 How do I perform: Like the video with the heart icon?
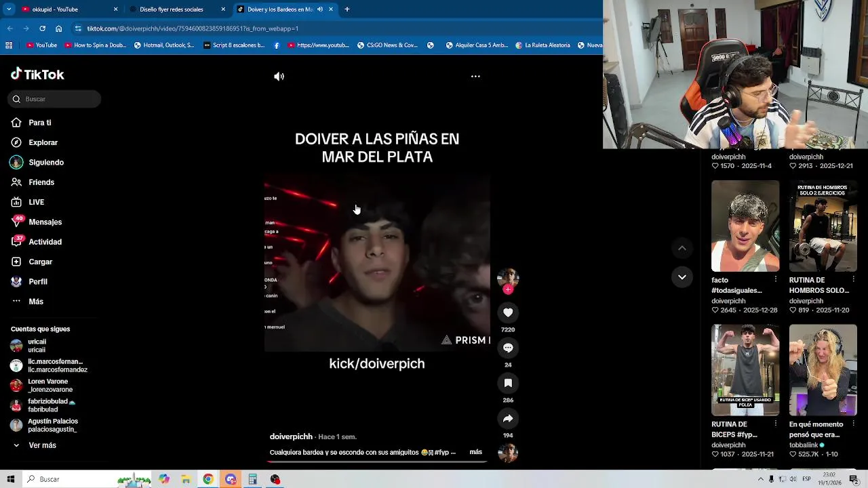(508, 312)
